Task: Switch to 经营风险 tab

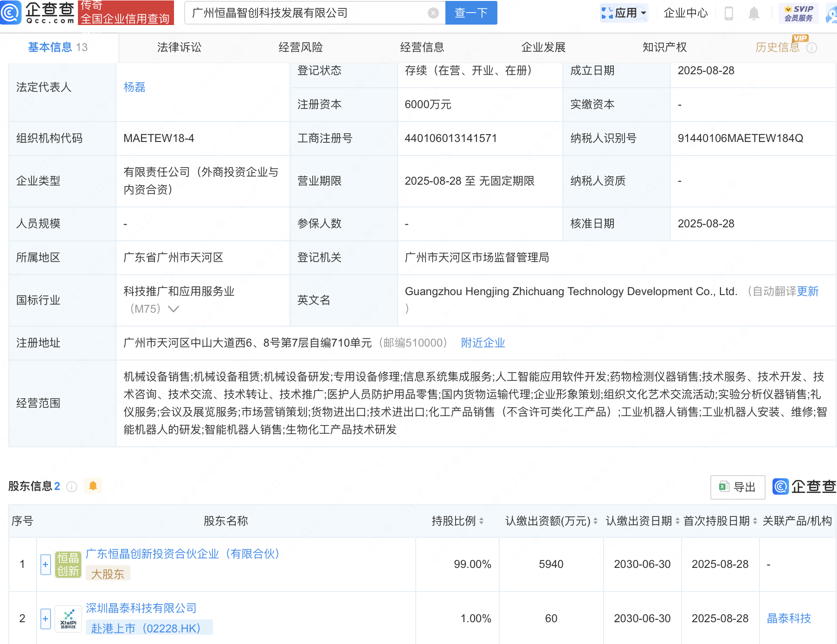Action: tap(301, 47)
